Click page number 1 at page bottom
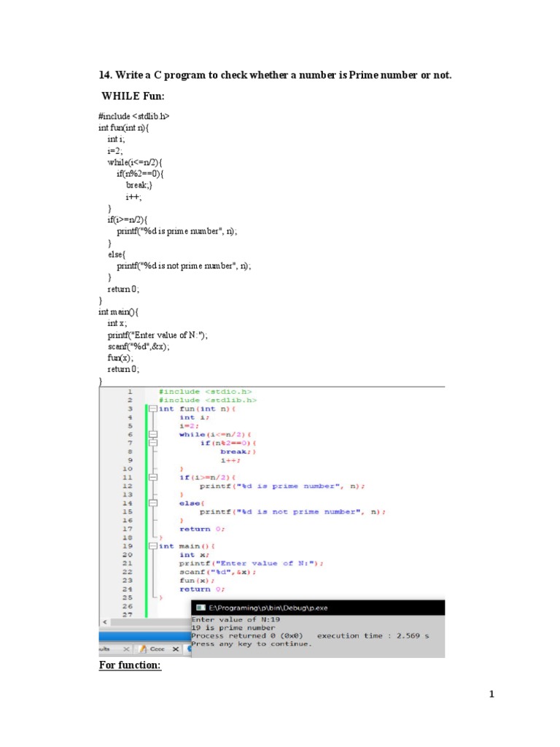 tap(491, 694)
